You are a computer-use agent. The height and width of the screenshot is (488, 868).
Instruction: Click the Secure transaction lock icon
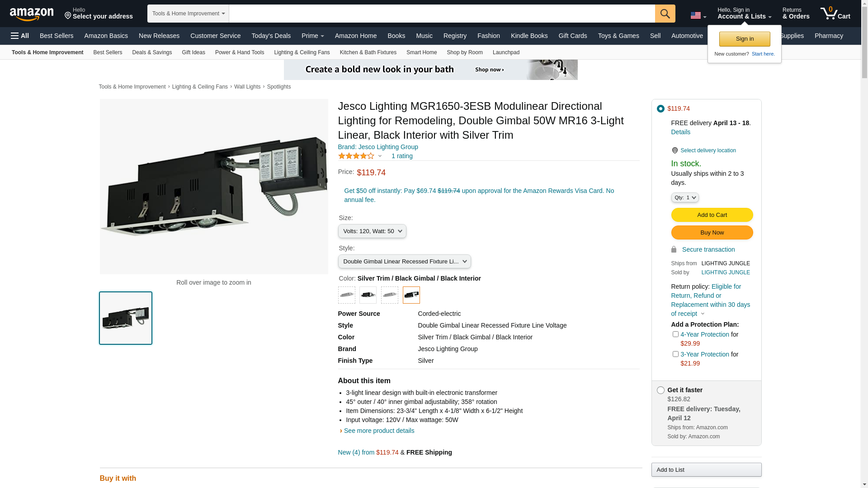[x=674, y=249]
